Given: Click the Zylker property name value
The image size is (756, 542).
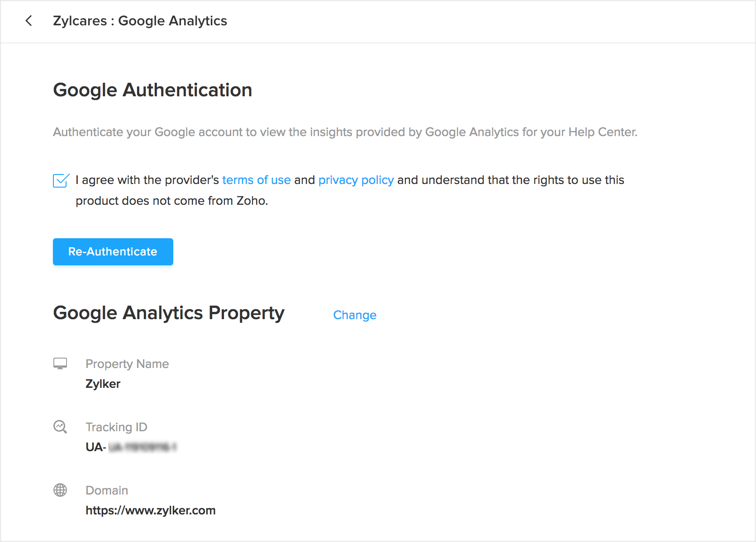Looking at the screenshot, I should 103,384.
